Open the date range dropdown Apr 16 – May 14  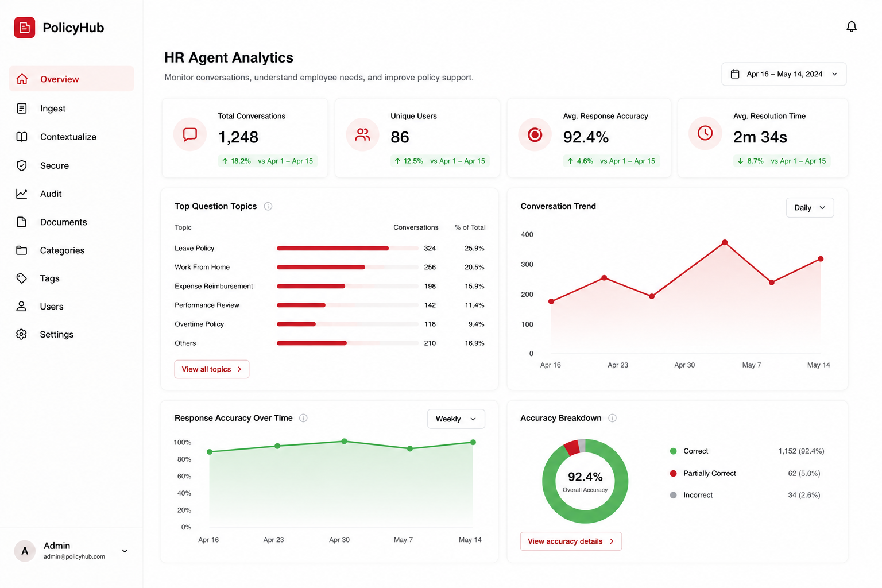pos(784,74)
